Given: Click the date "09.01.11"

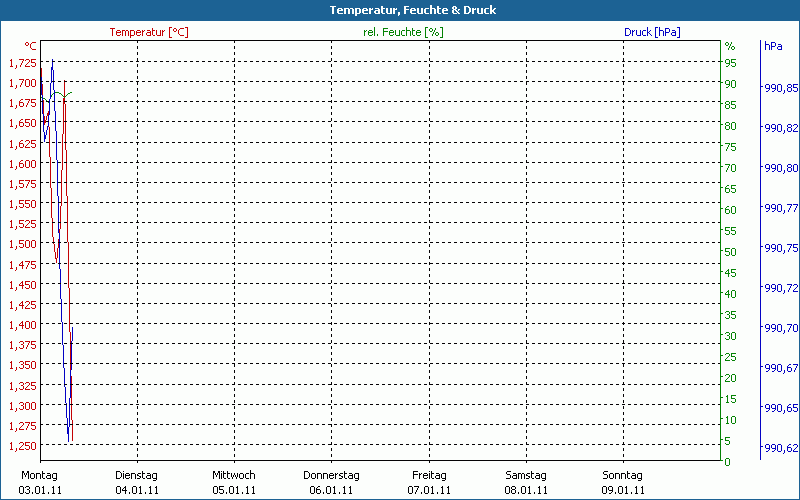Looking at the screenshot, I should 623,490.
